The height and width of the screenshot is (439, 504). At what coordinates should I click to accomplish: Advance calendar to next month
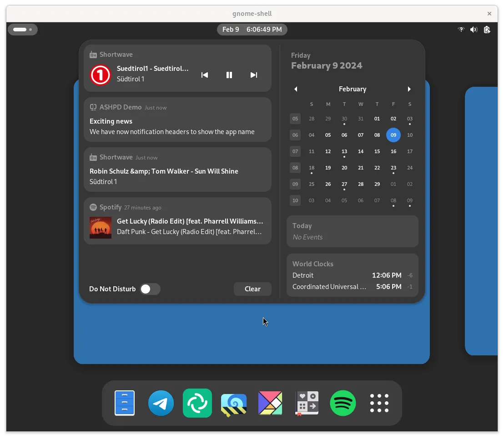click(409, 89)
